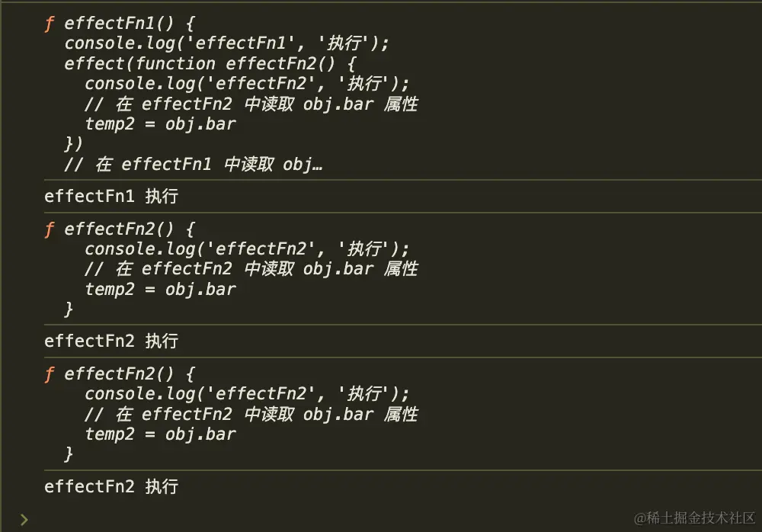Select the final 'effectFn2 执行' log output

point(111,486)
